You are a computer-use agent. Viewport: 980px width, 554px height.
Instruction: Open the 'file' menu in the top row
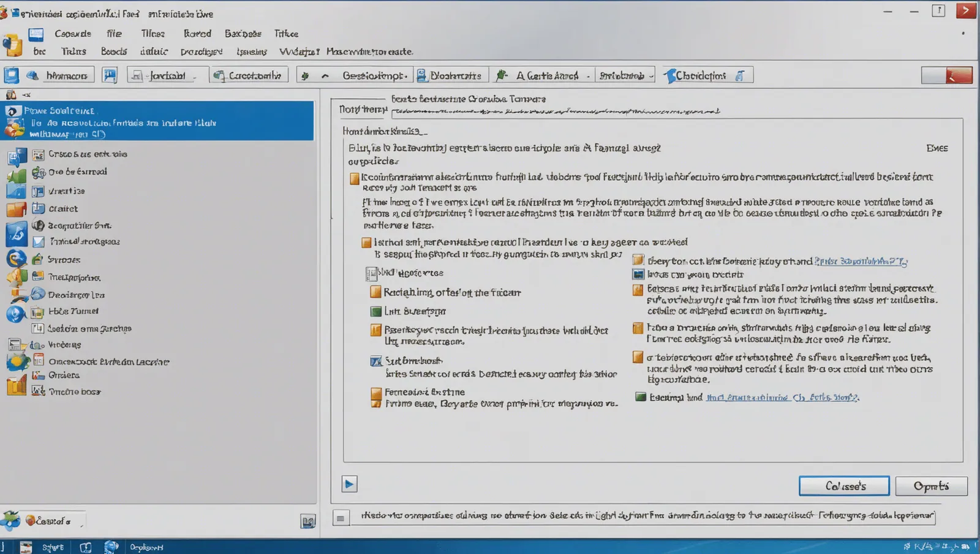tap(114, 34)
